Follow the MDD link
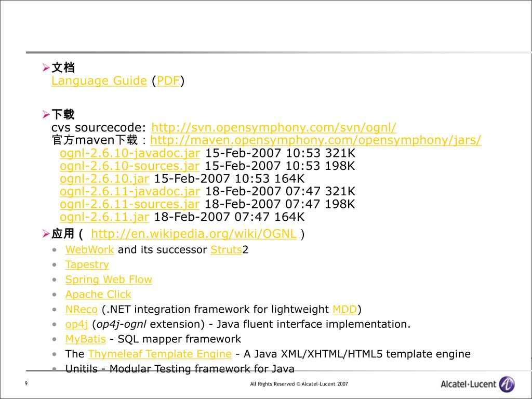The image size is (532, 399). [x=345, y=310]
